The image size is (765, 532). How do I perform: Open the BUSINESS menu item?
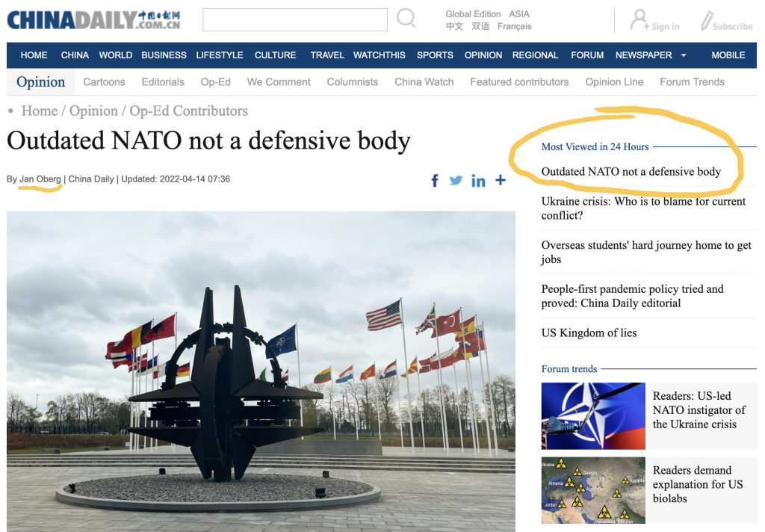(164, 55)
